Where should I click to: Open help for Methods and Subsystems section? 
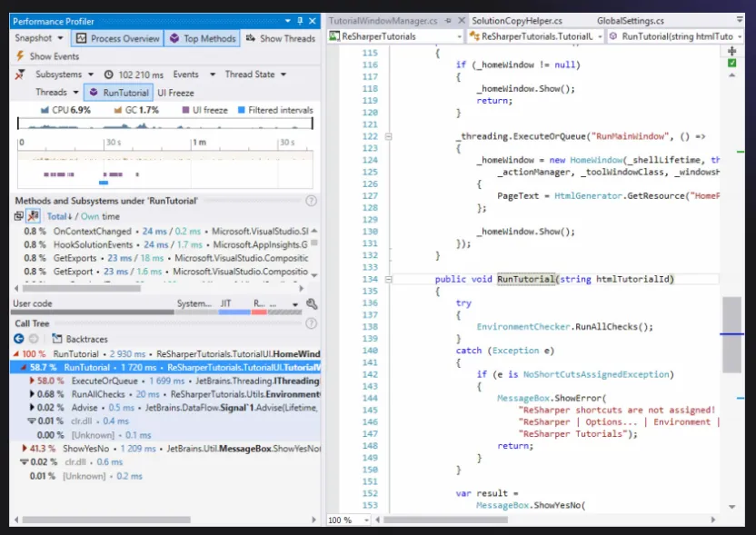point(312,201)
